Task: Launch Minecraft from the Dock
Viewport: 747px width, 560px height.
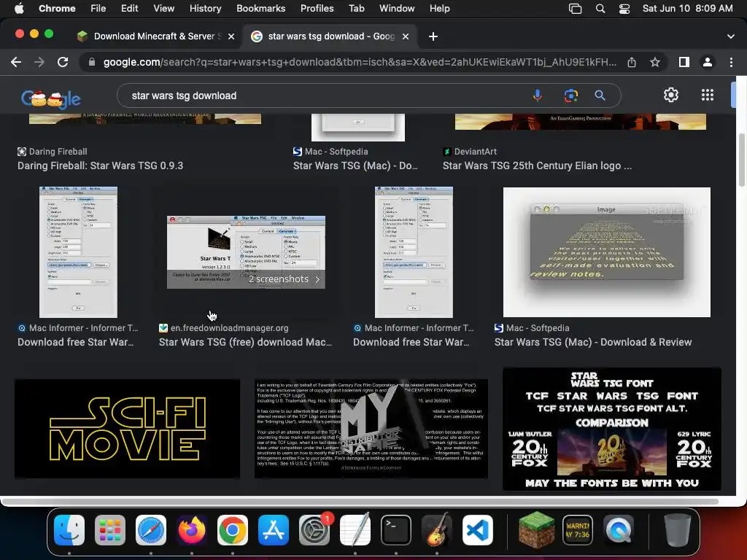Action: click(536, 530)
